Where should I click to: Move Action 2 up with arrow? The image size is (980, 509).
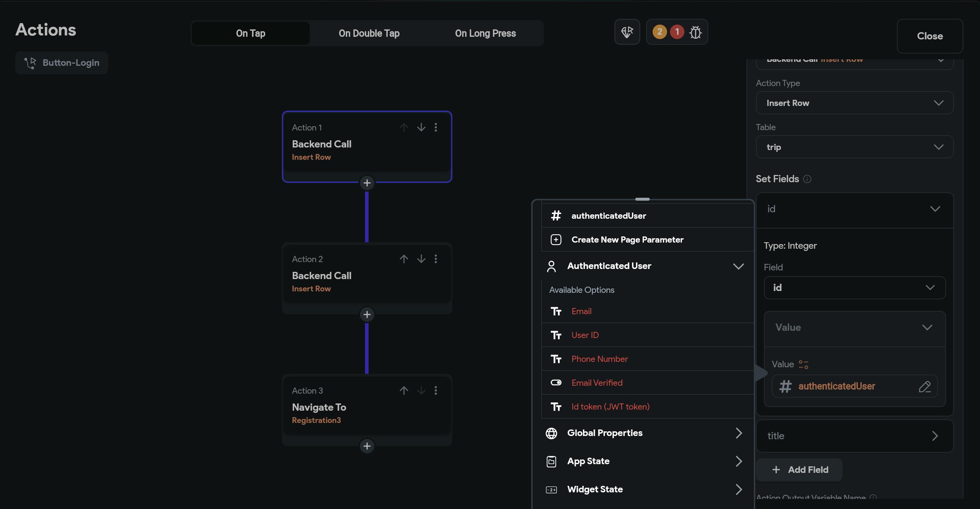click(404, 259)
